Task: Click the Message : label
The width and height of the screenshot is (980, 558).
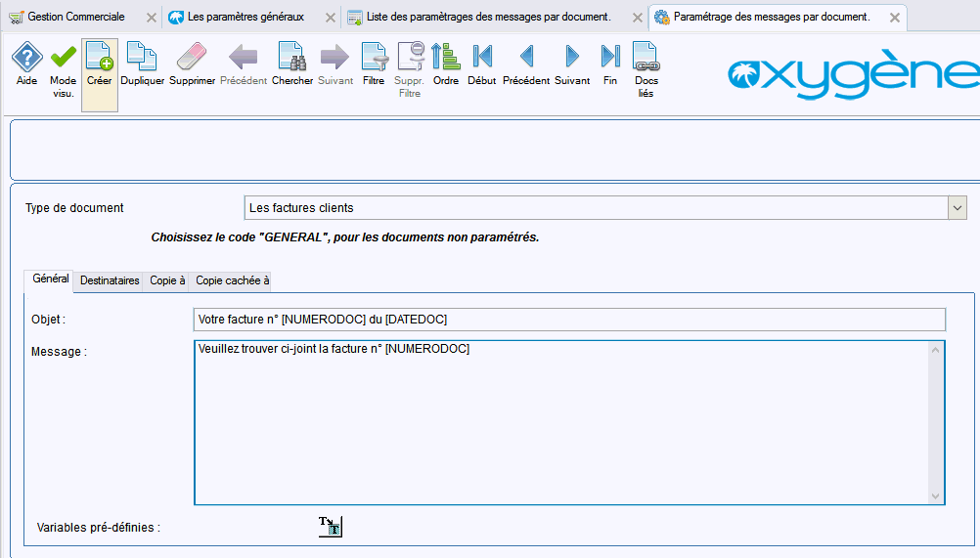Action: (x=59, y=352)
